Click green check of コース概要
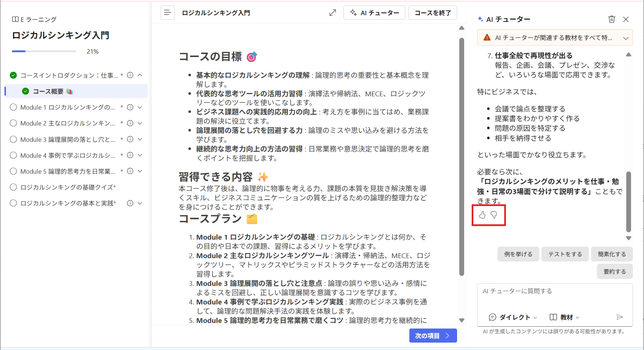The height and width of the screenshot is (350, 644). pos(26,91)
